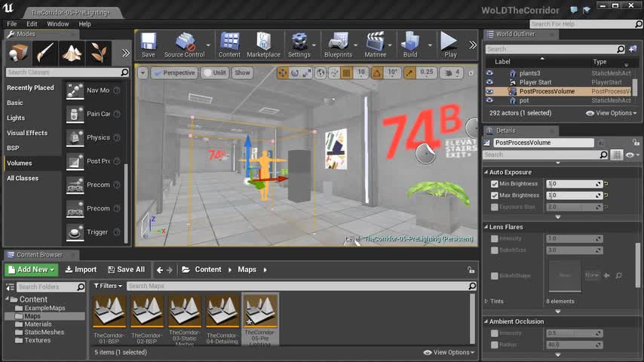Viewport: 644px width, 362px height.
Task: Toggle visibility eye for Player Start
Action: coord(489,82)
